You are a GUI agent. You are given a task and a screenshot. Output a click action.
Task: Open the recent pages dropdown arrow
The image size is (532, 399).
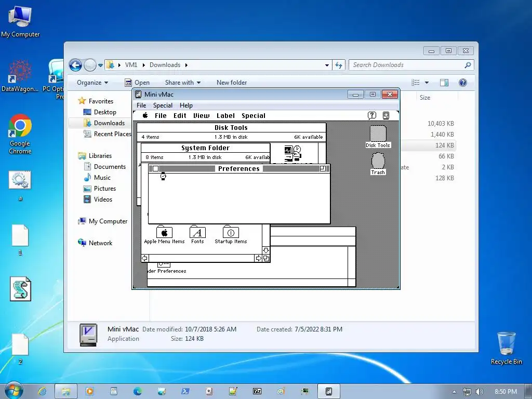click(x=100, y=65)
